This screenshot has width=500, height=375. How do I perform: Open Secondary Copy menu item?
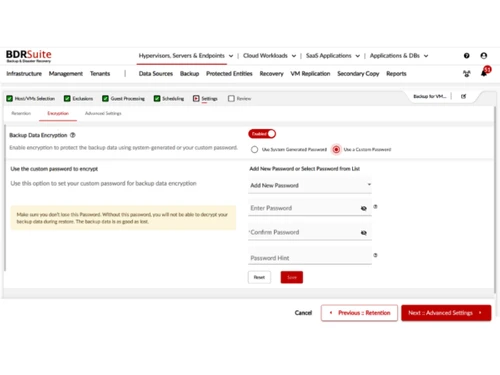[358, 74]
